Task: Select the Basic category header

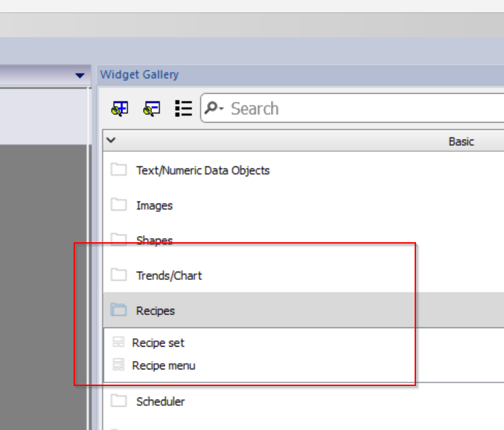Action: tap(303, 141)
